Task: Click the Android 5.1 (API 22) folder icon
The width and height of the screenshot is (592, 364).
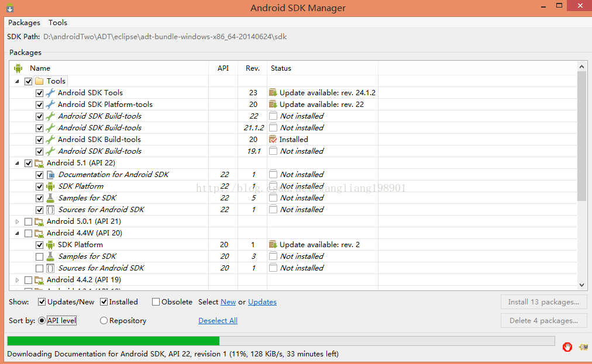Action: tap(39, 163)
